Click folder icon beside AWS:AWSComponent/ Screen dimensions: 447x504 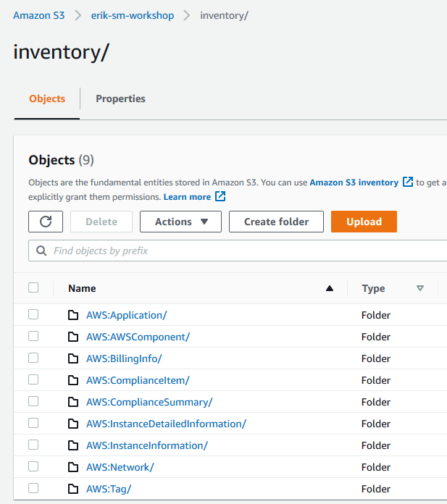pyautogui.click(x=73, y=337)
